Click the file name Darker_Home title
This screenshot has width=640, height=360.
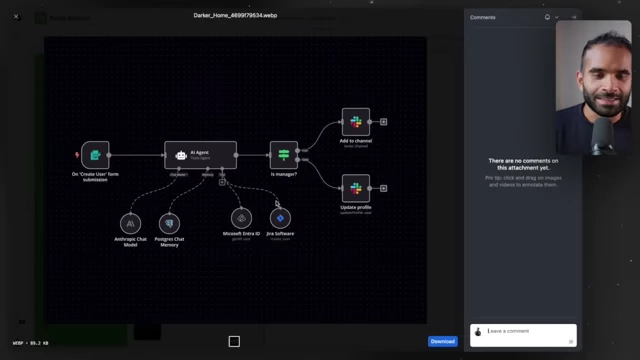click(235, 16)
